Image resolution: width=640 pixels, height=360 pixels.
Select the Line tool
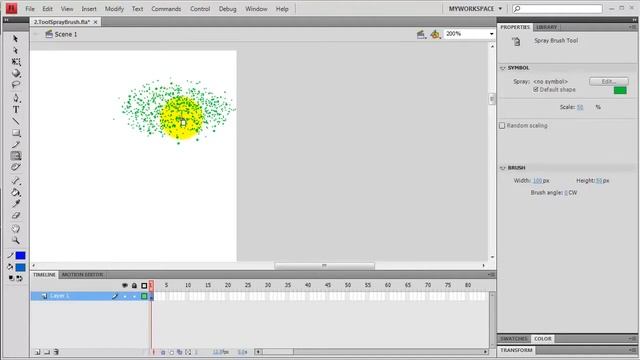click(x=16, y=121)
